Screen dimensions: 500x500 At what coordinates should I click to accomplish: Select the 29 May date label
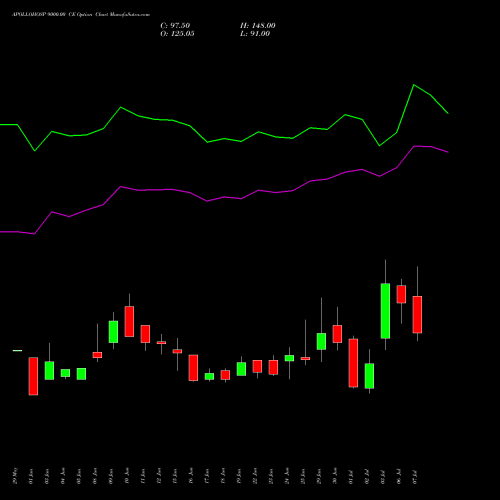pos(15,476)
